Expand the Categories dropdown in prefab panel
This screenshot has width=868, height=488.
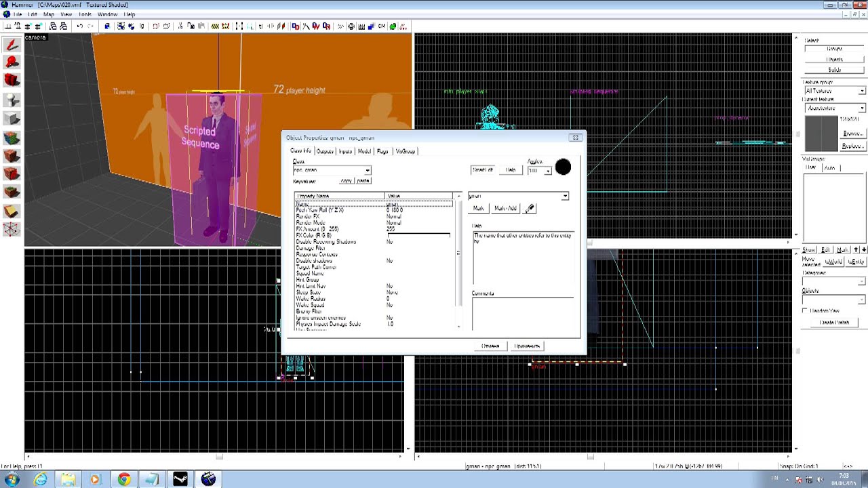(862, 281)
